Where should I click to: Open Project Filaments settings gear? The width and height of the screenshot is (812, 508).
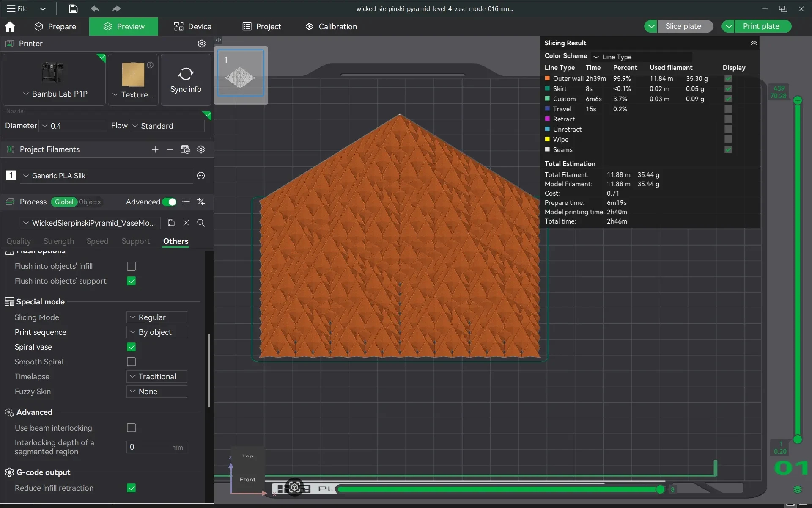[201, 149]
